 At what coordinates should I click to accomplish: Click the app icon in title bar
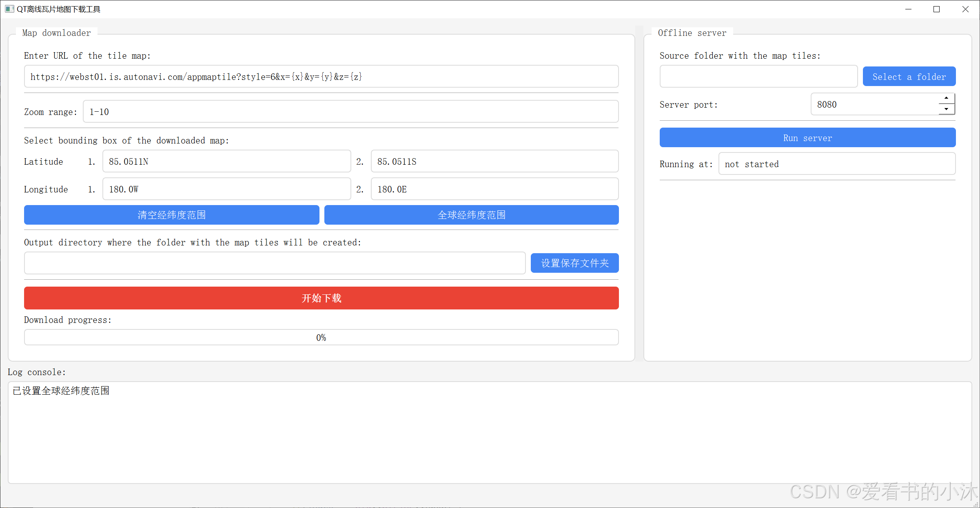(9, 9)
